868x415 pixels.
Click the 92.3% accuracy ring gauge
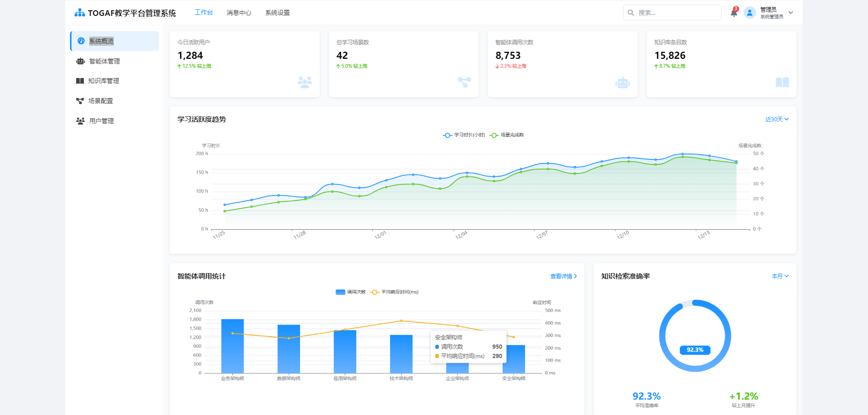click(x=695, y=336)
